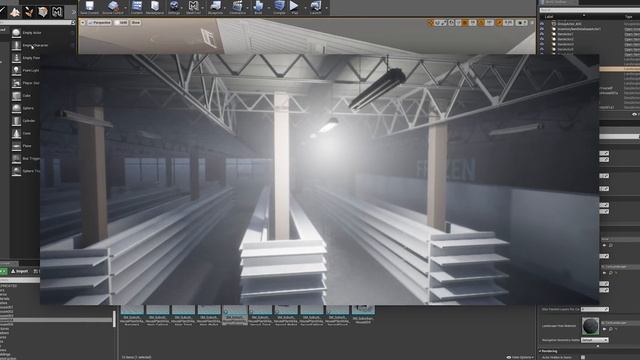Open the Settings toolbar button
Screen dimensions: 640x360
(174, 7)
